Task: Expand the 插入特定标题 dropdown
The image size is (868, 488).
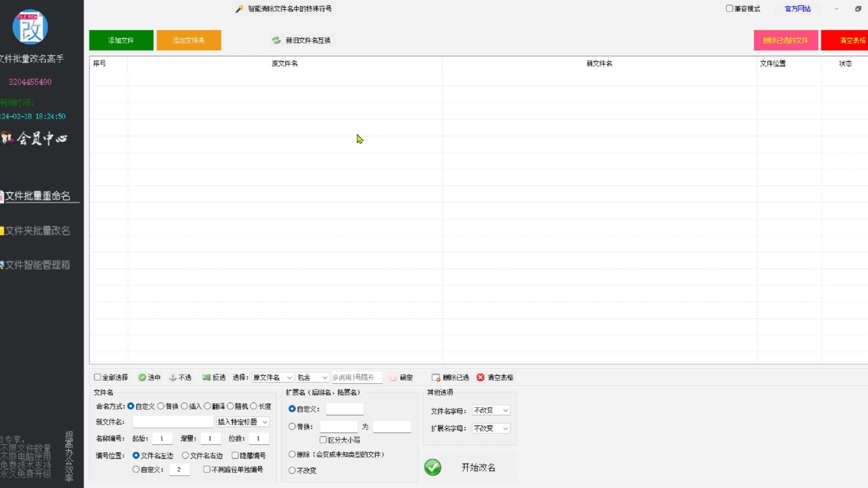Action: tap(243, 422)
